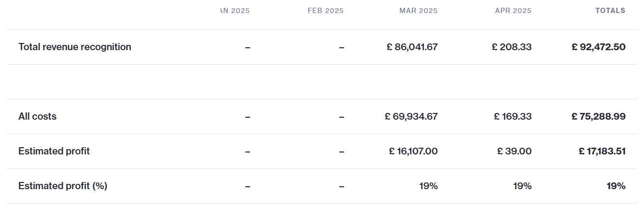
Task: Click the £ 39.00 April profit value
Action: click(514, 151)
